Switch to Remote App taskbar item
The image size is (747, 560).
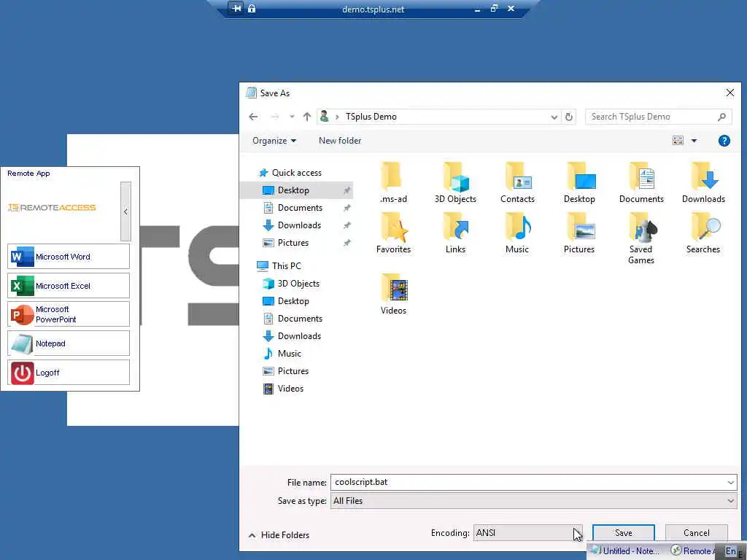[x=694, y=551]
